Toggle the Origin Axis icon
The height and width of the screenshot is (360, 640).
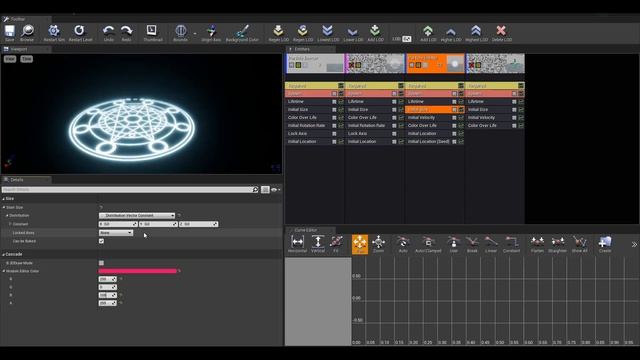click(x=211, y=33)
